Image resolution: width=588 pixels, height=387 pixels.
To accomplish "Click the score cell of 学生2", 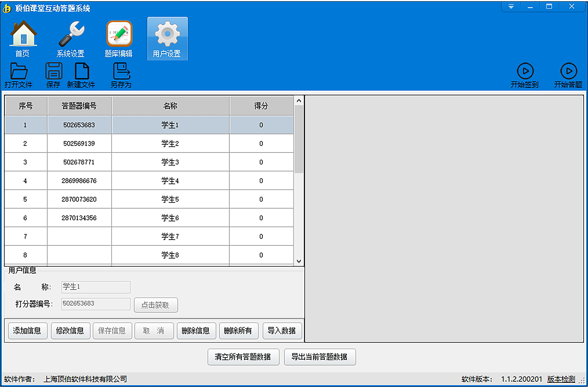I will (x=261, y=144).
